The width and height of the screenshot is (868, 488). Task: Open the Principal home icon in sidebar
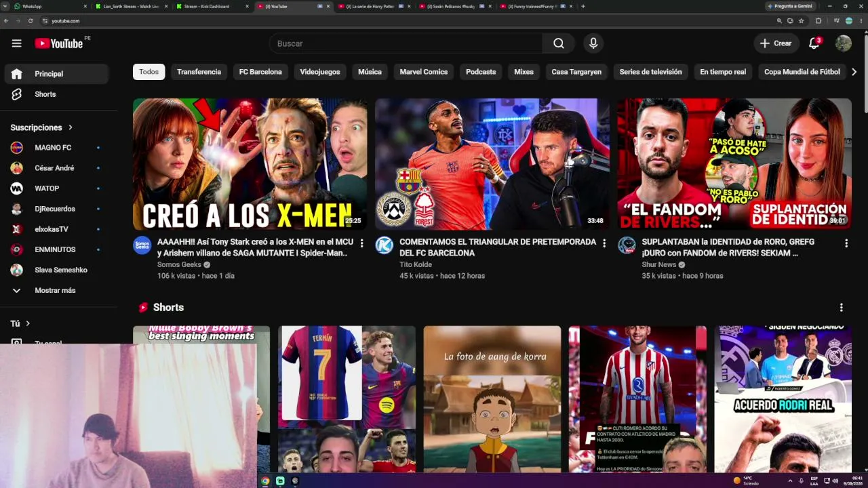click(x=17, y=74)
